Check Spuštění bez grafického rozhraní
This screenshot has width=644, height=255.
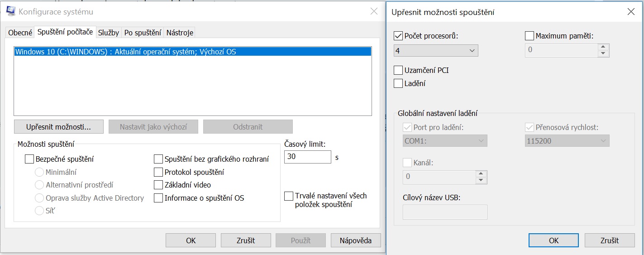click(x=158, y=159)
